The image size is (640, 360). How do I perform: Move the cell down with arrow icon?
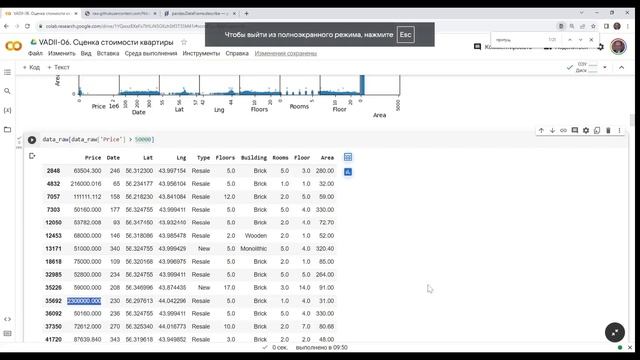pos(552,130)
